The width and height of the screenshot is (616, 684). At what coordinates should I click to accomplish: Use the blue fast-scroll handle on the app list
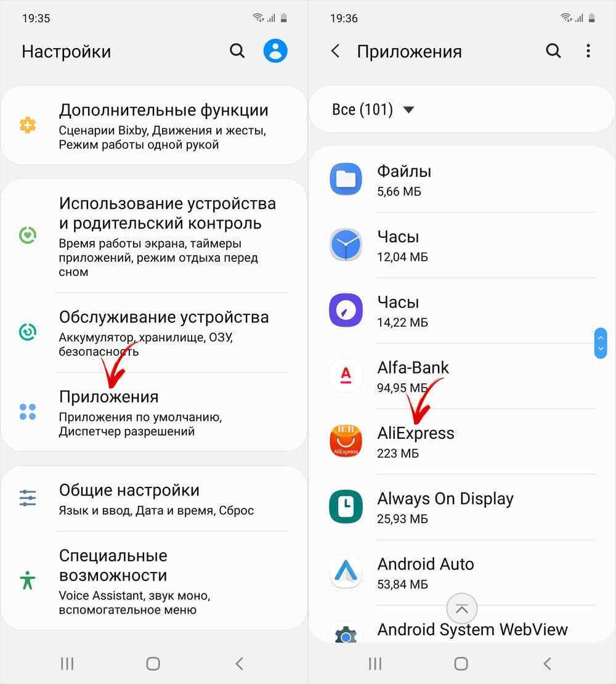tap(601, 343)
